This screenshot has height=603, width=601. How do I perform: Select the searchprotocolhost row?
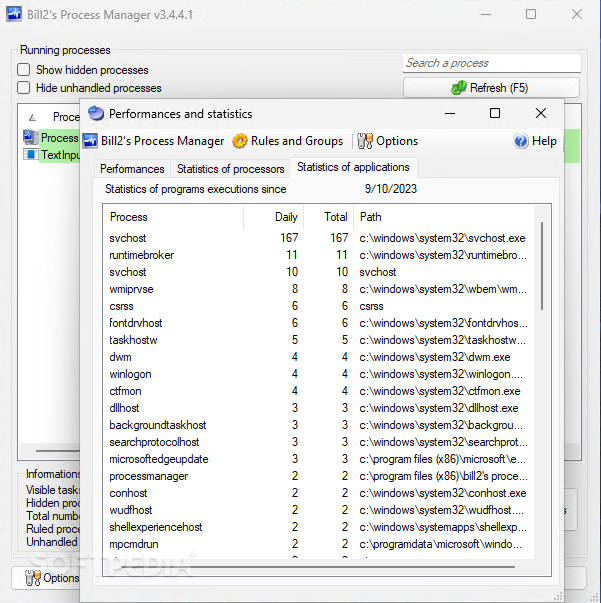point(318,442)
